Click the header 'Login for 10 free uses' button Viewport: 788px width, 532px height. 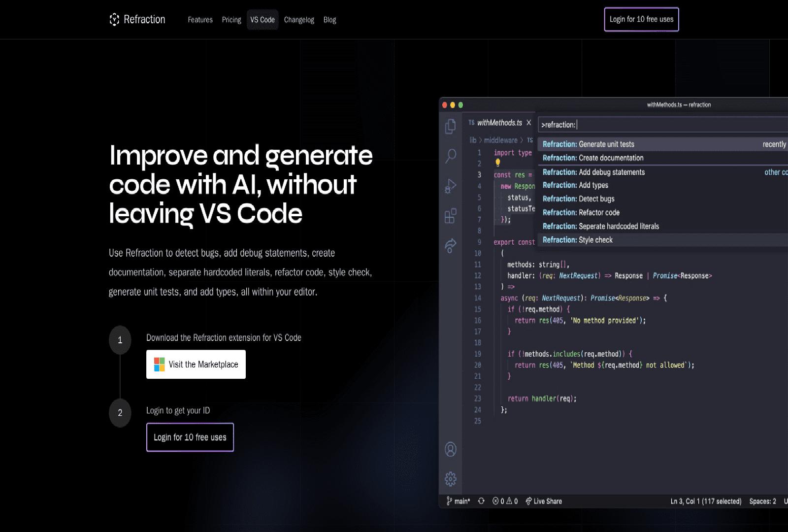(641, 19)
